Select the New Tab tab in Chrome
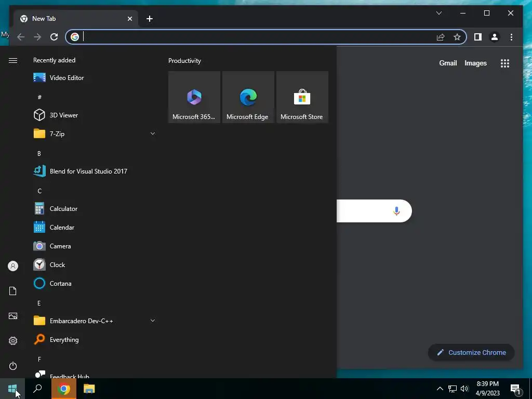The image size is (532, 399). coord(76,19)
